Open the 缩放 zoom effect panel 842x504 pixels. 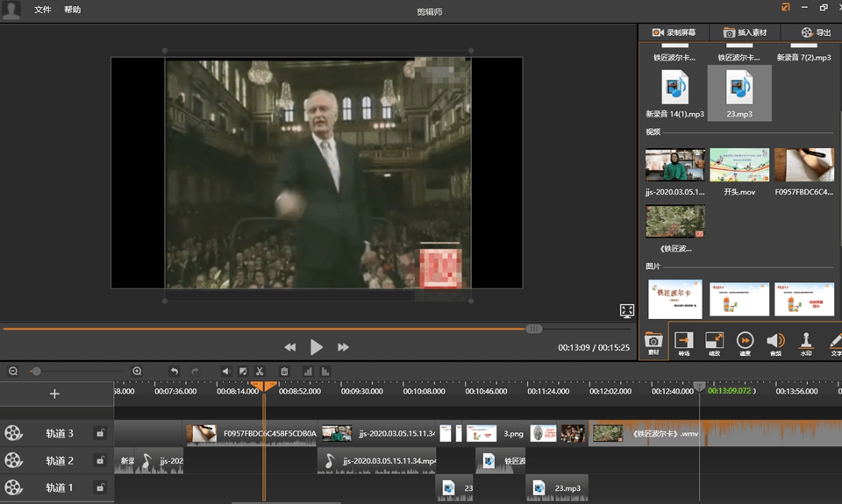[714, 344]
